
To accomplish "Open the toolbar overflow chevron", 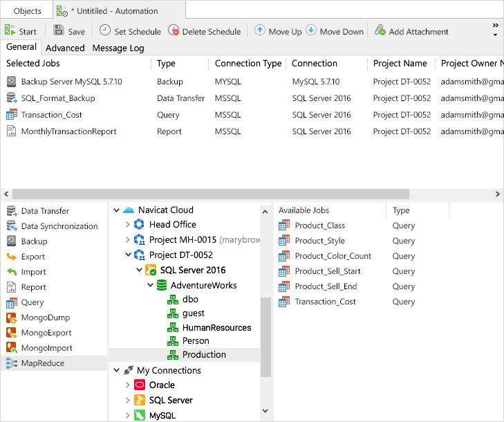I will click(495, 29).
